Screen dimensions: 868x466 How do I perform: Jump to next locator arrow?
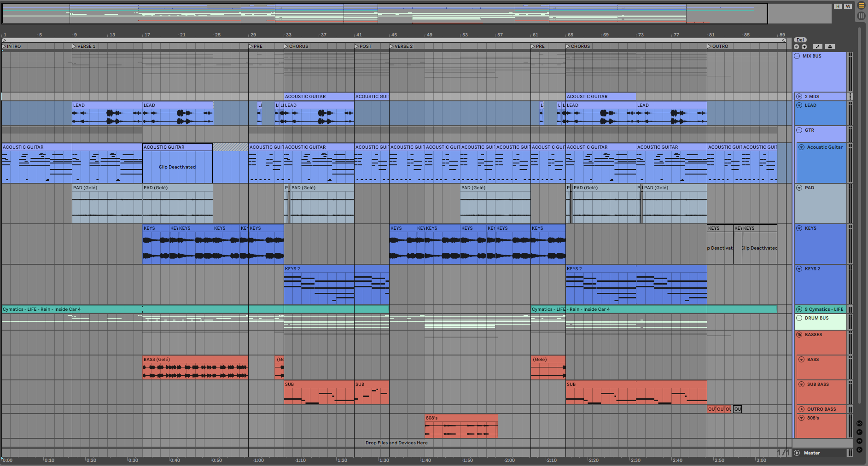(x=804, y=47)
